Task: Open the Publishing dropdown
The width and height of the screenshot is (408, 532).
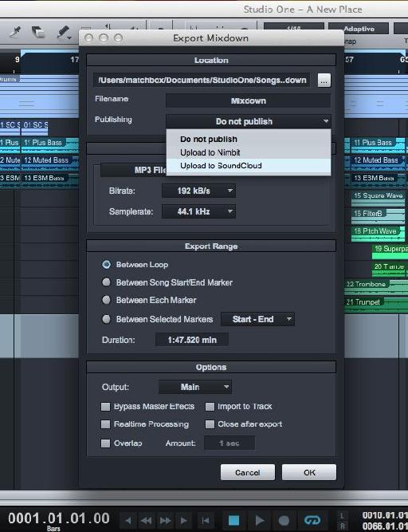Action: [x=249, y=121]
